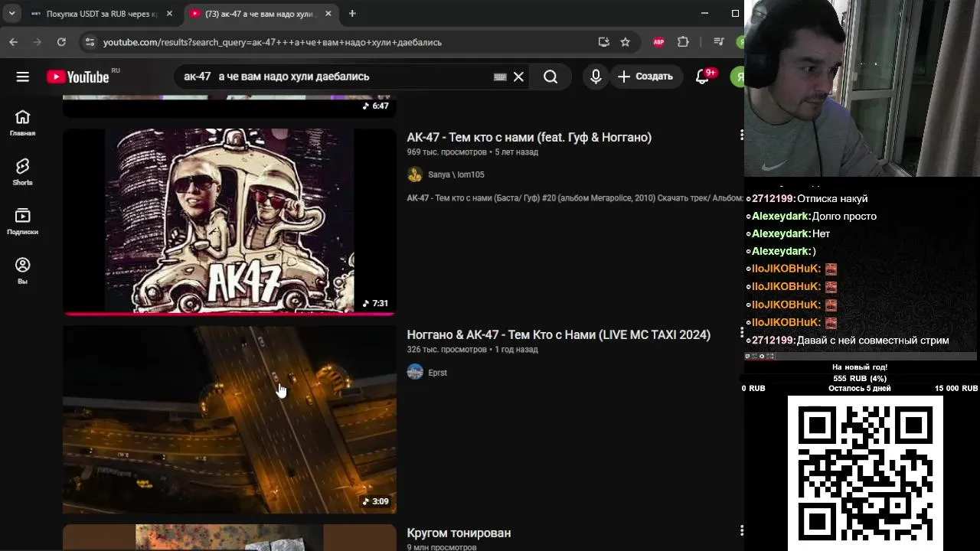The image size is (980, 551).
Task: Reload the current page
Action: click(61, 42)
